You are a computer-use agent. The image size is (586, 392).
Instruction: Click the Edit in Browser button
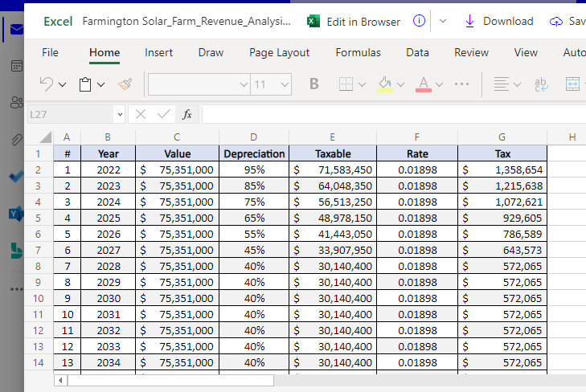tap(354, 22)
